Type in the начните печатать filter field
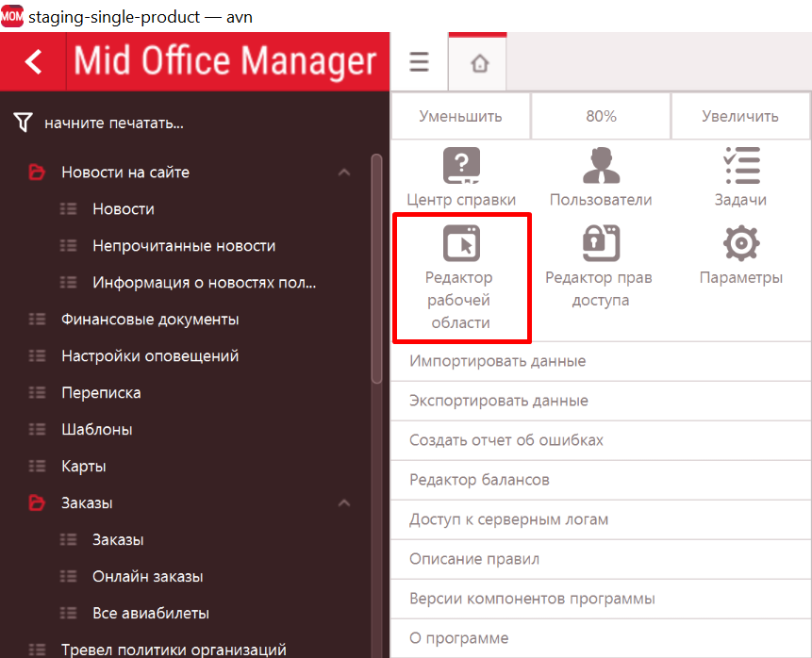 coord(189,123)
